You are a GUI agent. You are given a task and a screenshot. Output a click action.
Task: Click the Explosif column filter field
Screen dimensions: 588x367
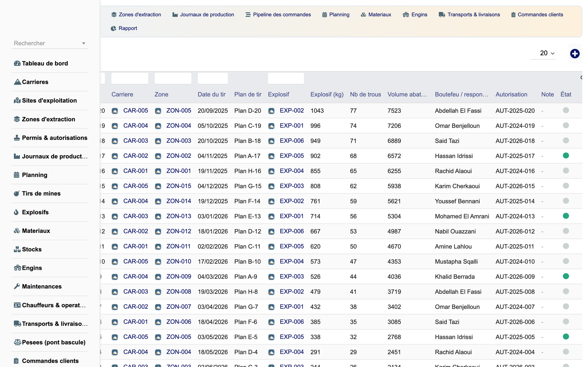[286, 78]
